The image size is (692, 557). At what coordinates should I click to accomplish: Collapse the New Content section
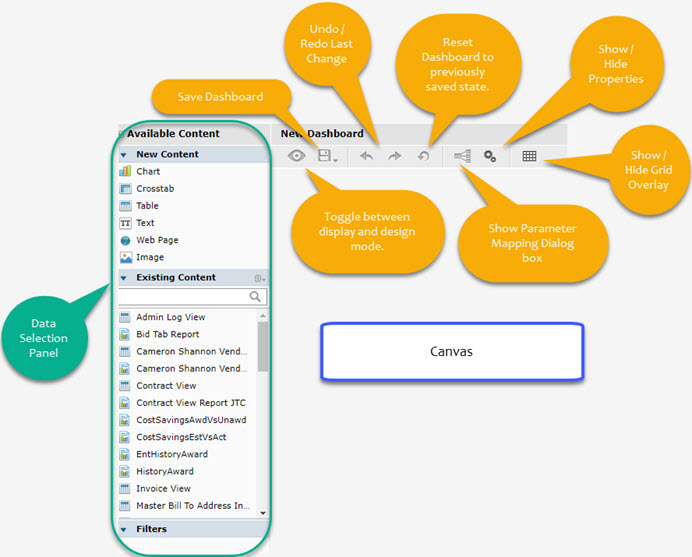click(x=124, y=155)
